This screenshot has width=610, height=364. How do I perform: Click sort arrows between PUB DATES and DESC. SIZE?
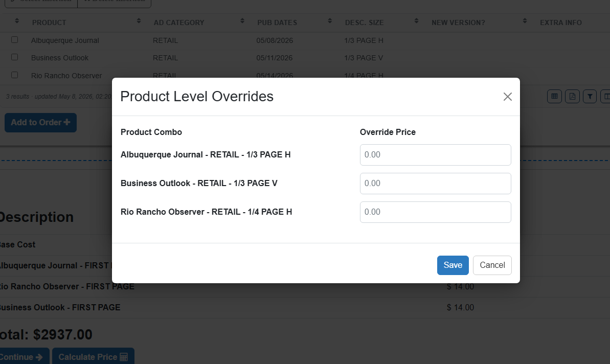(330, 21)
